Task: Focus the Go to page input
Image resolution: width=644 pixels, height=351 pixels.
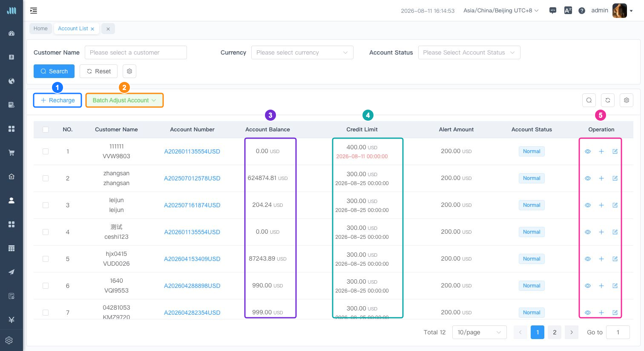Action: [618, 332]
